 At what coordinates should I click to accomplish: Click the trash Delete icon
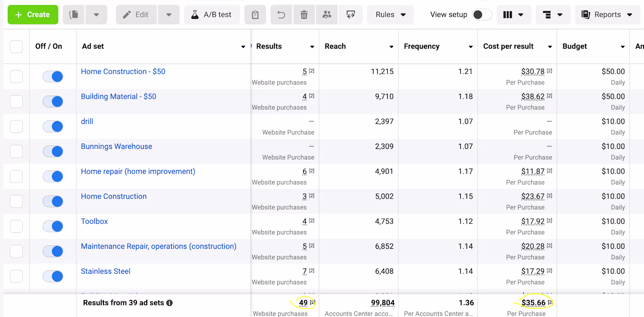click(304, 15)
